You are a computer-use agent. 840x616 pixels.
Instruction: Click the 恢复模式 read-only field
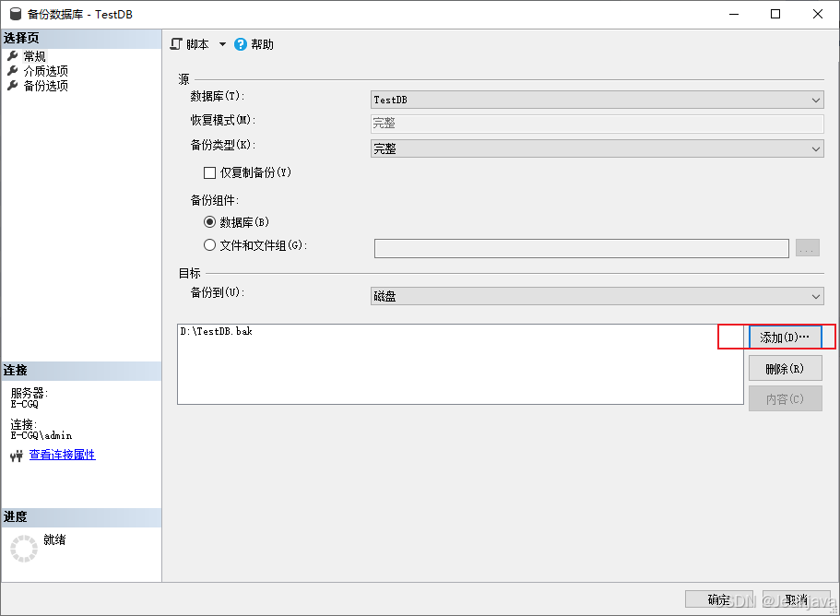[x=597, y=124]
